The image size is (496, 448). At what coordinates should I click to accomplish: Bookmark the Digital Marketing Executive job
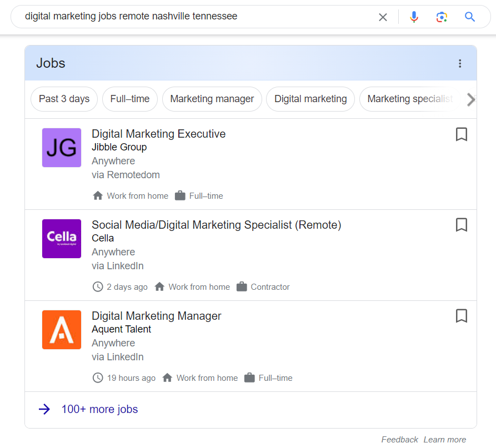[461, 134]
